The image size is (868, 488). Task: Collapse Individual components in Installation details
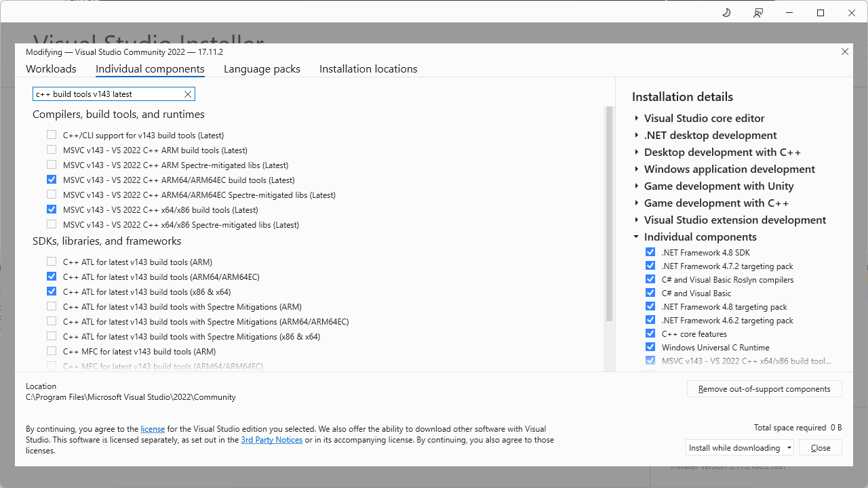(636, 237)
